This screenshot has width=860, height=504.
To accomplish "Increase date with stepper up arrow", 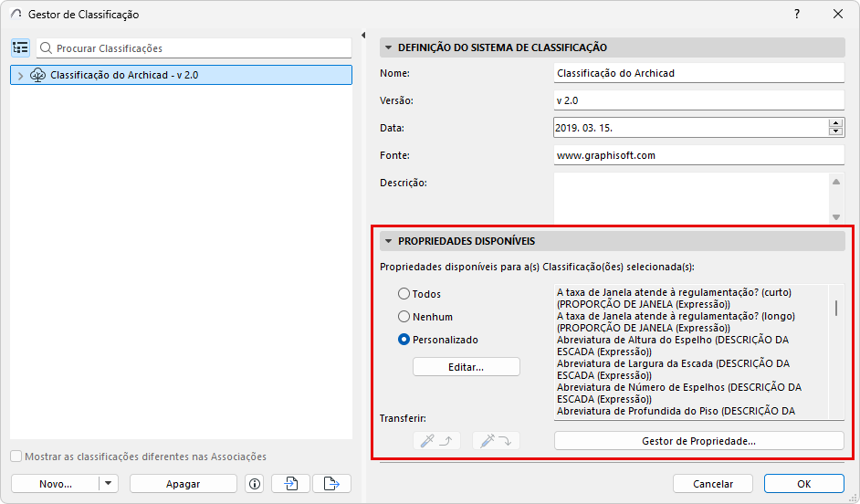I will coord(835,123).
